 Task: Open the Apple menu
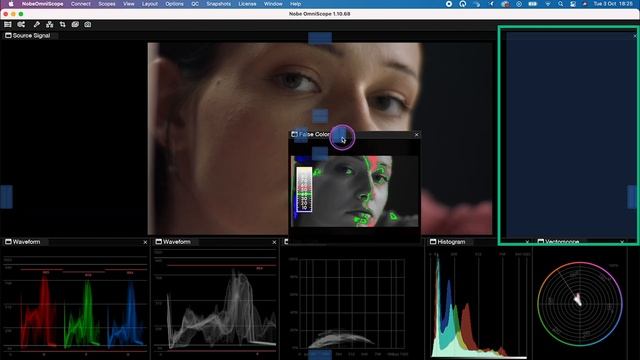[x=11, y=4]
